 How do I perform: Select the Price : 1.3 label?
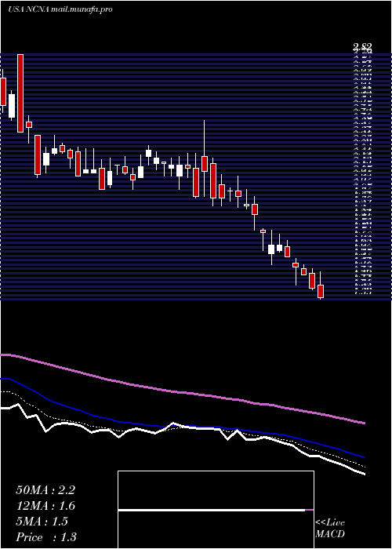pos(45,537)
